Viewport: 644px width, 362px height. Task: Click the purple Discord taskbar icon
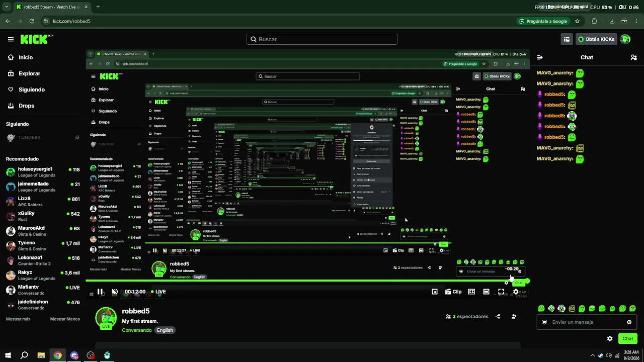point(74,355)
